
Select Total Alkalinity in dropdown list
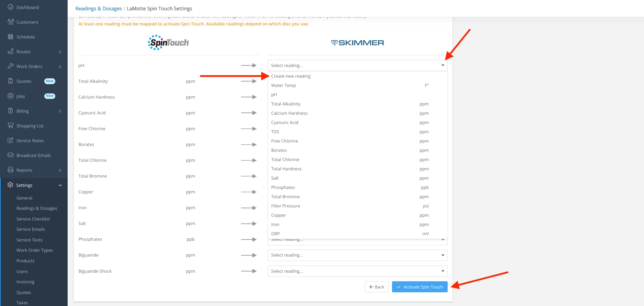357,104
